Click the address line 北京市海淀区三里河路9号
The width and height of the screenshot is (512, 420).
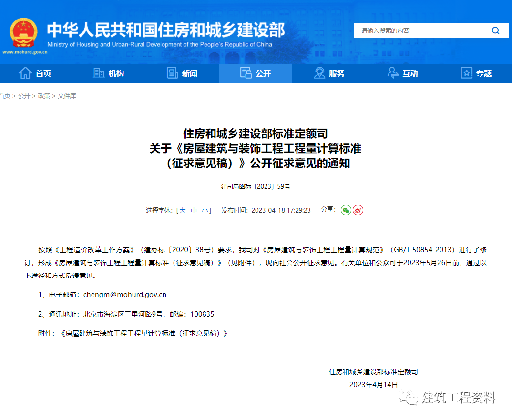pyautogui.click(x=123, y=314)
